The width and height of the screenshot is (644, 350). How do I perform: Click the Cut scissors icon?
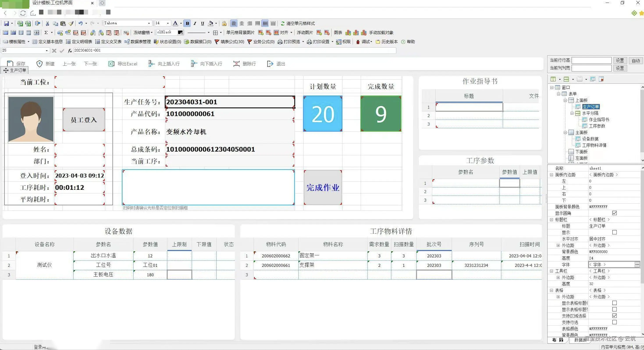pos(47,23)
